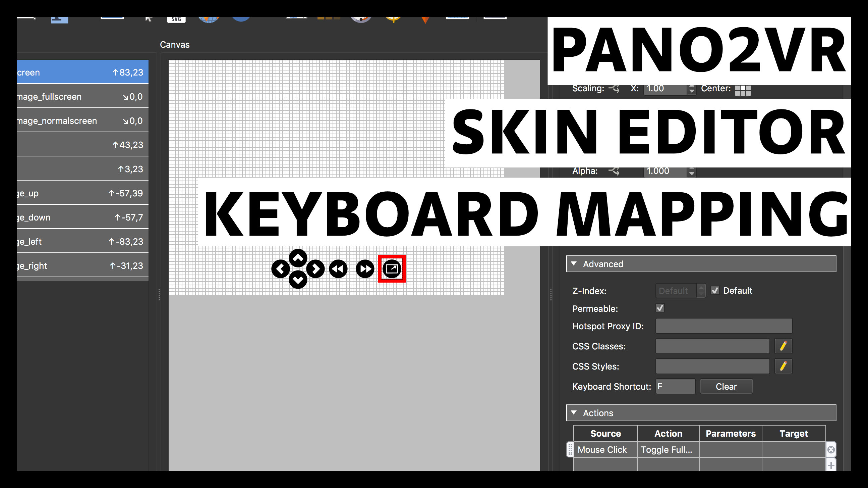Image resolution: width=868 pixels, height=488 pixels.
Task: Add a new action with plus icon
Action: (x=831, y=466)
